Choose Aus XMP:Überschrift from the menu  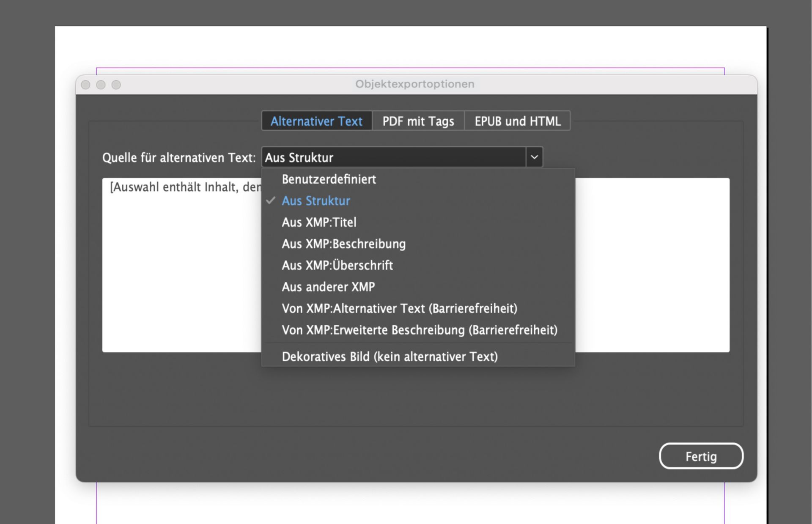click(x=337, y=265)
